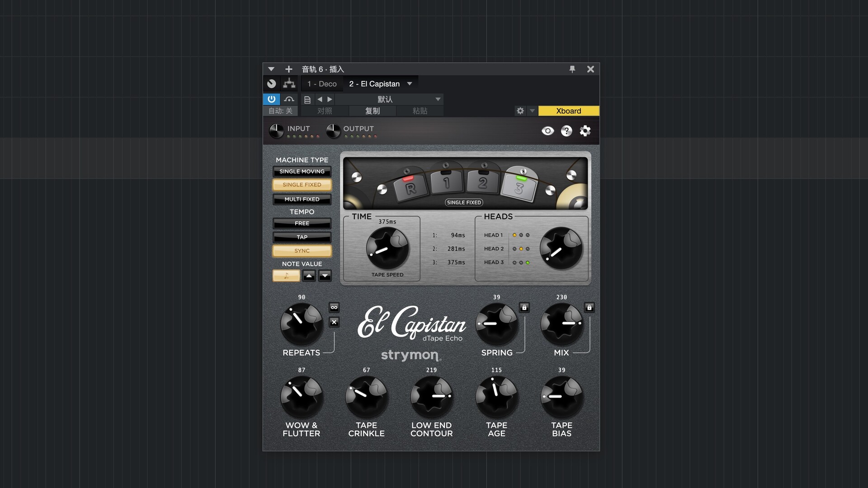Pin the plugin window

572,69
